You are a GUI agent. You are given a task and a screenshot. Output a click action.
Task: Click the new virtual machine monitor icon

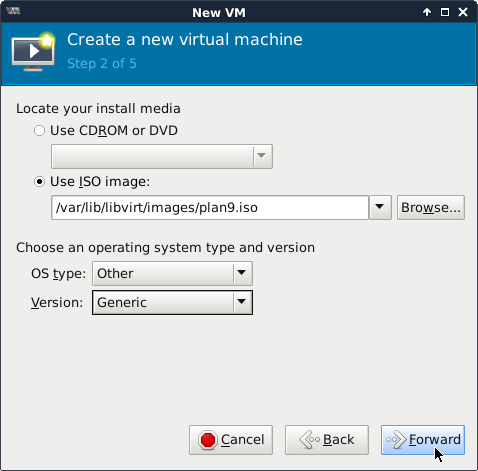tap(33, 52)
